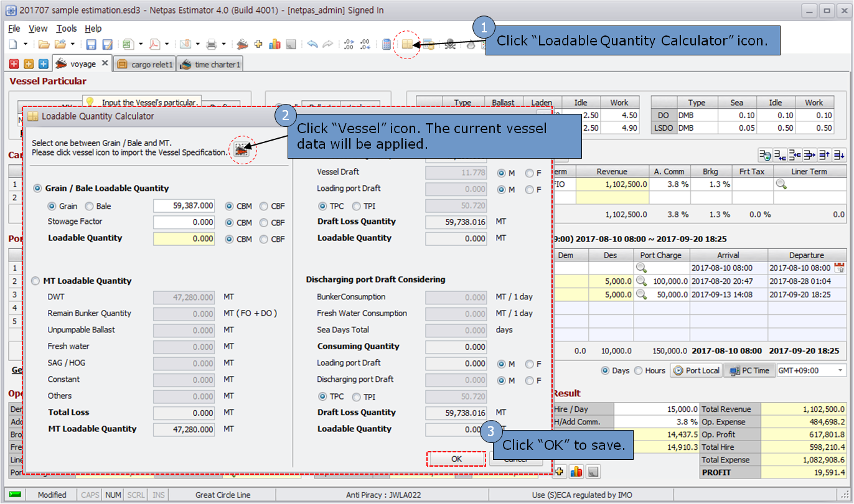Click magnifier beside 50,000.0 port charge
The width and height of the screenshot is (854, 504).
(x=641, y=294)
